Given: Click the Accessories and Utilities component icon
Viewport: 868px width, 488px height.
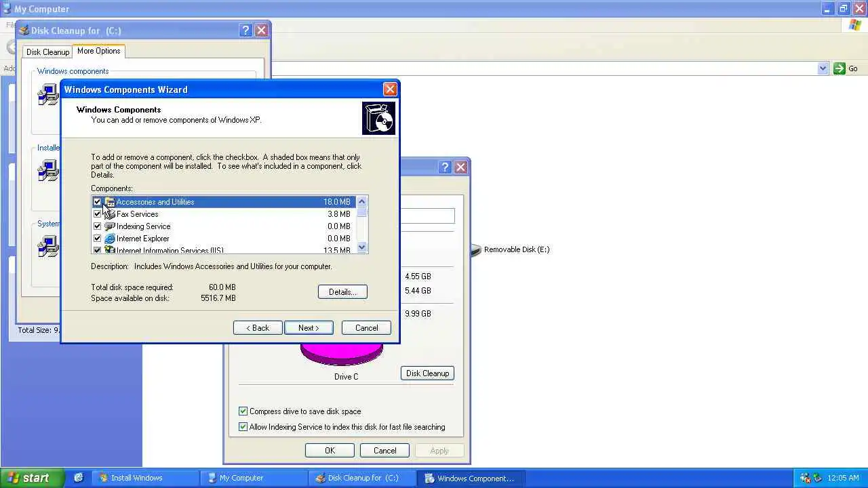Looking at the screenshot, I should [x=110, y=202].
